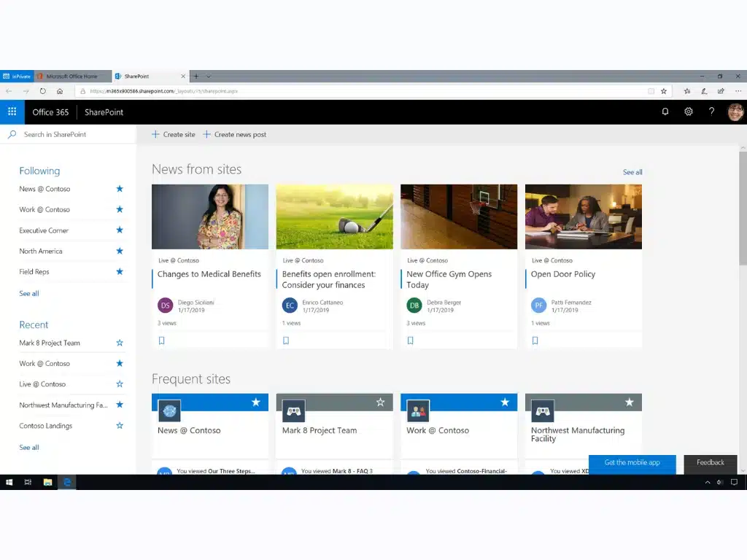Click Create site

tap(174, 134)
